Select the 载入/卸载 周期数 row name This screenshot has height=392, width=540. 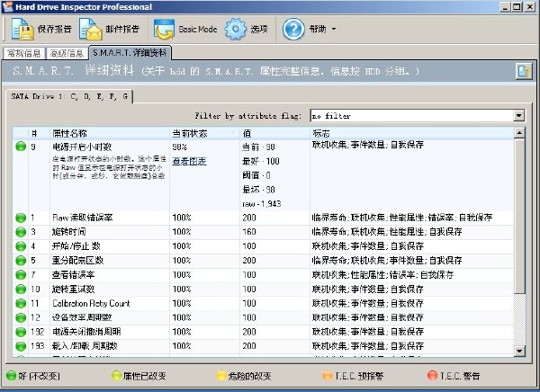(85, 346)
